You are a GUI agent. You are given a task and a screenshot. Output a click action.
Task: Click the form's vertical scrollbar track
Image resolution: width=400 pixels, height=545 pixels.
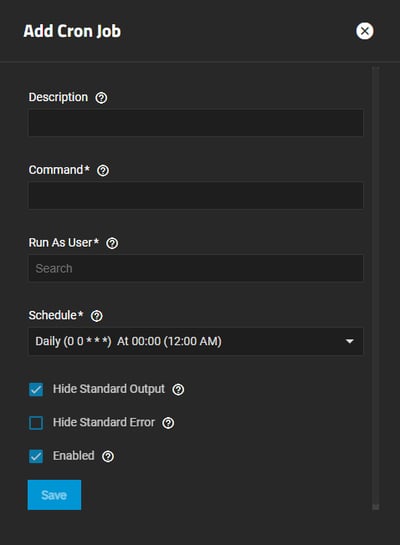click(x=376, y=288)
